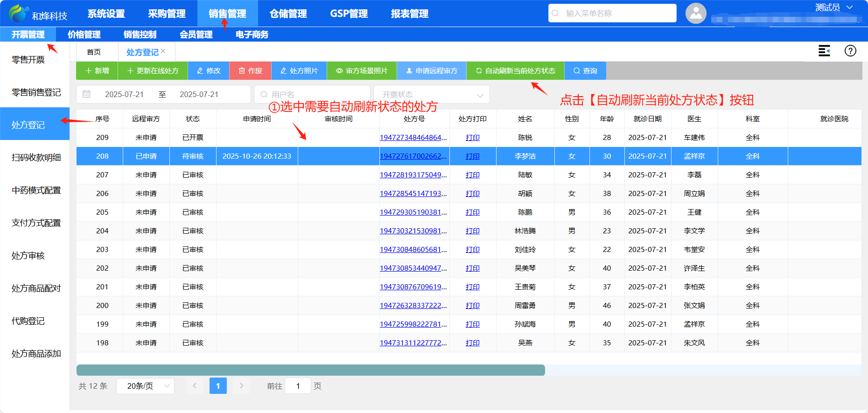Click the user avatar icon
This screenshot has width=868, height=413.
(x=695, y=13)
